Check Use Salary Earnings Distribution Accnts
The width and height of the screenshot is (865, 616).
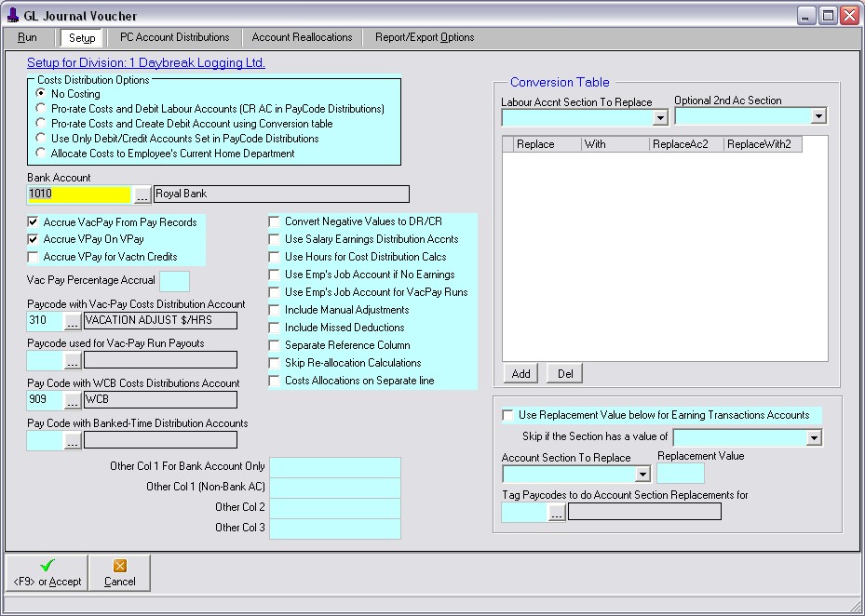coord(274,239)
